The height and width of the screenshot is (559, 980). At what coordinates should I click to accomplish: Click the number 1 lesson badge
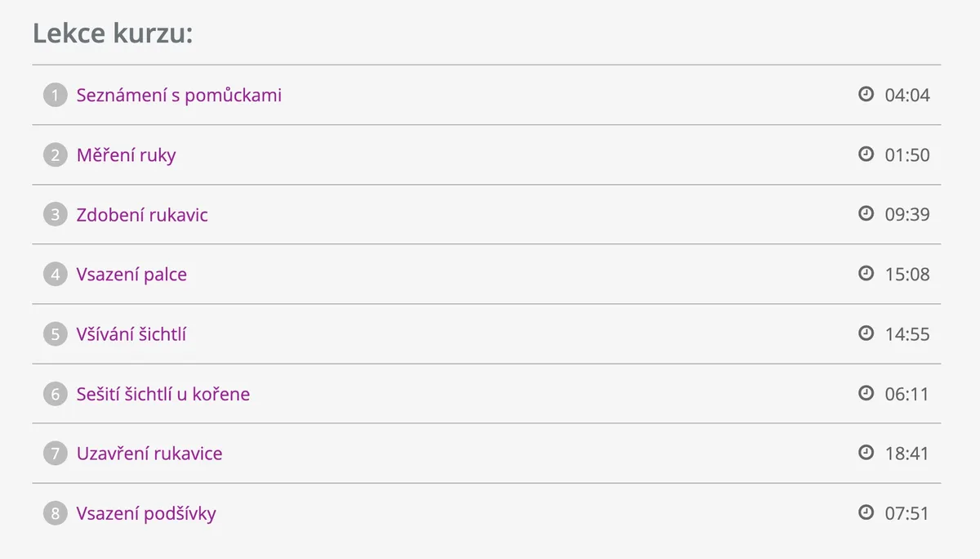click(x=55, y=95)
